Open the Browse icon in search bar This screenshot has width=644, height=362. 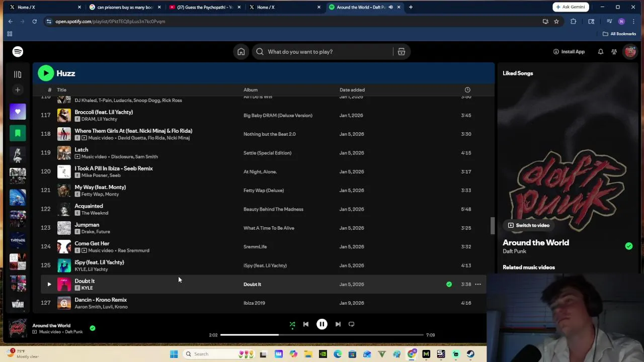tap(401, 52)
